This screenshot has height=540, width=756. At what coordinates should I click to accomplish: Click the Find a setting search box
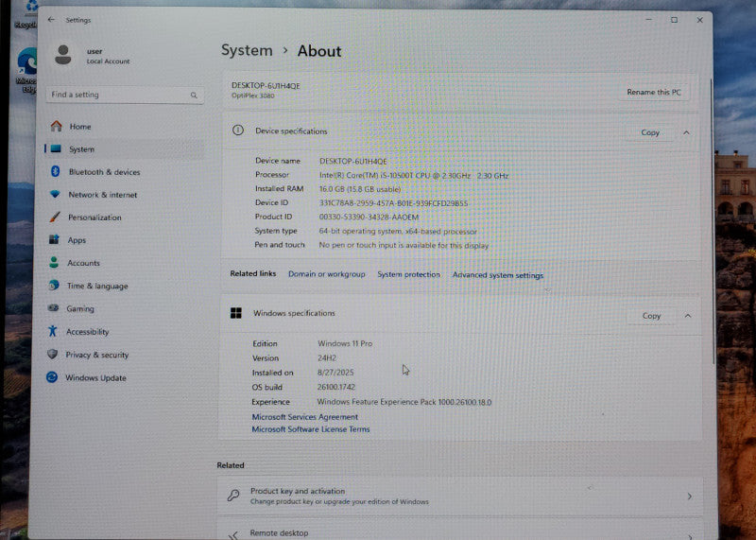coord(125,95)
